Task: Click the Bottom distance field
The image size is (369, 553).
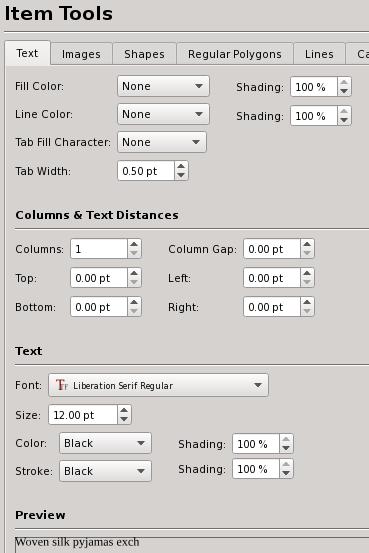Action: 99,307
